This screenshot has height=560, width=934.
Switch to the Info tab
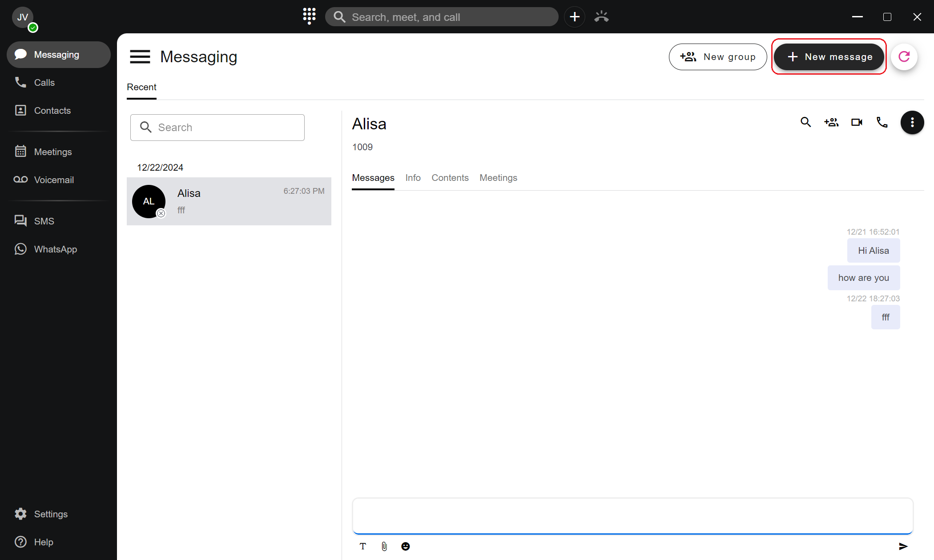pos(413,178)
